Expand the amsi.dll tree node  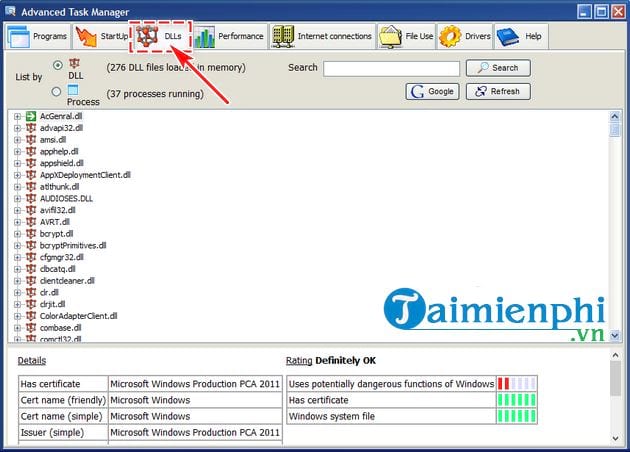point(17,140)
